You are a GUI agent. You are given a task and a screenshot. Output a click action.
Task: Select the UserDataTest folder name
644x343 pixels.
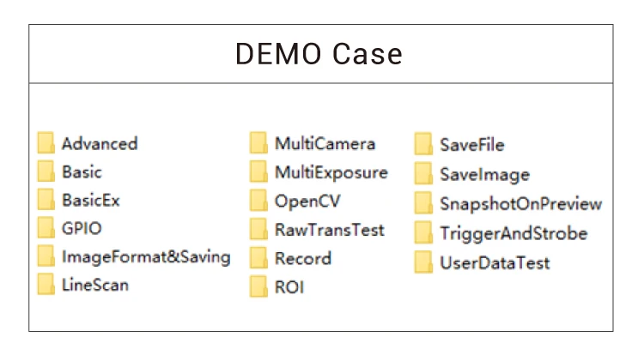(495, 262)
